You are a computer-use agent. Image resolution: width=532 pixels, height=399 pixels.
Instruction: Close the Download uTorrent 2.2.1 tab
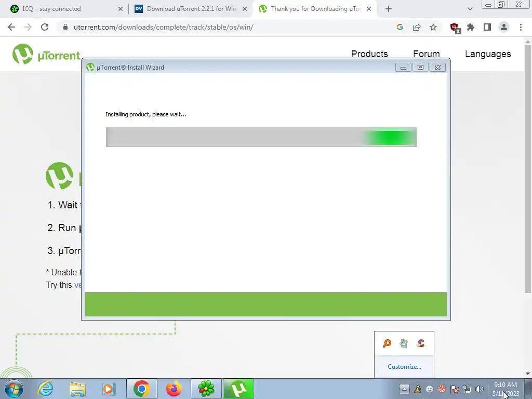tap(245, 9)
